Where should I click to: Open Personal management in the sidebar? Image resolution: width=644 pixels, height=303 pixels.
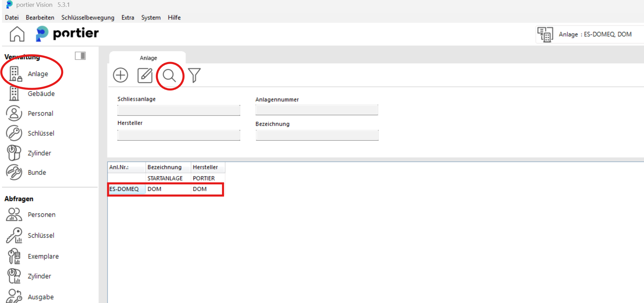(30, 113)
